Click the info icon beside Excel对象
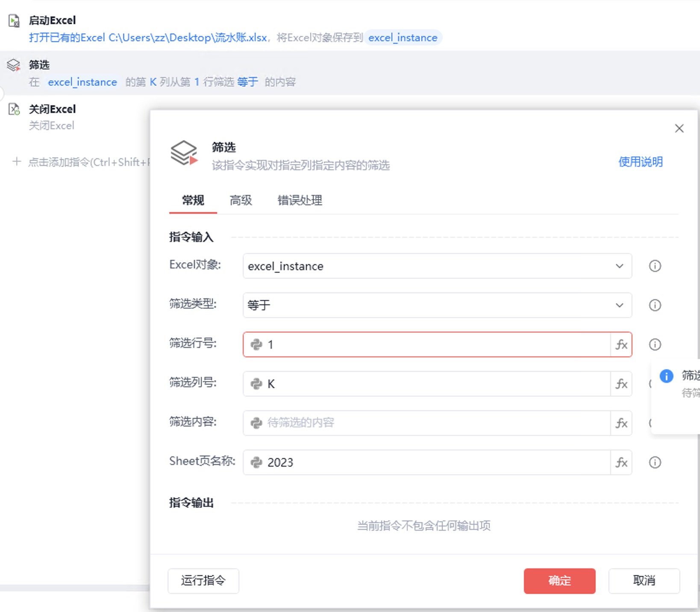 655,266
